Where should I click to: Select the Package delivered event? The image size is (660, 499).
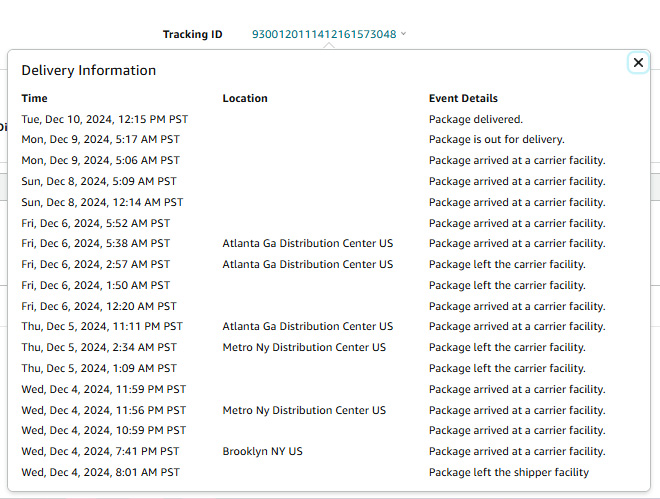click(x=476, y=119)
